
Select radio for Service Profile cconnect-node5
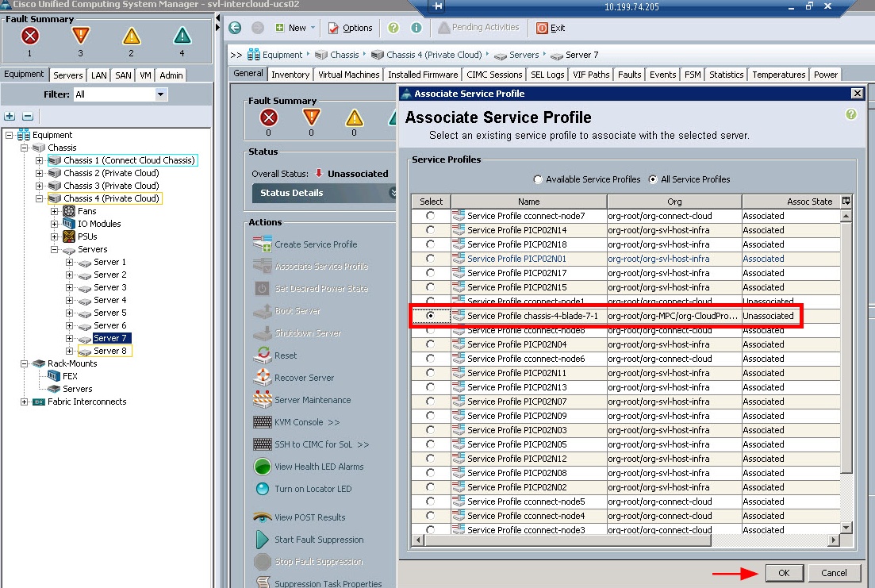tap(430, 502)
